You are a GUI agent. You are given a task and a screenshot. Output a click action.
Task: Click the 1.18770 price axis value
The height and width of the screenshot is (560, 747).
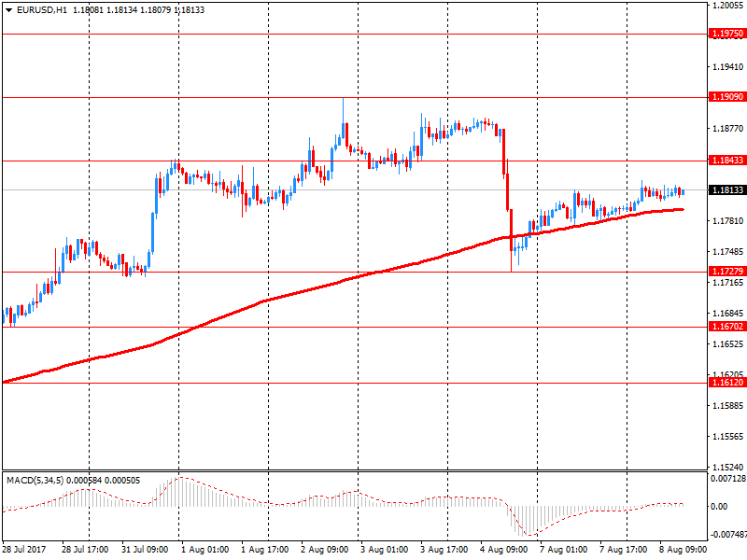click(728, 129)
